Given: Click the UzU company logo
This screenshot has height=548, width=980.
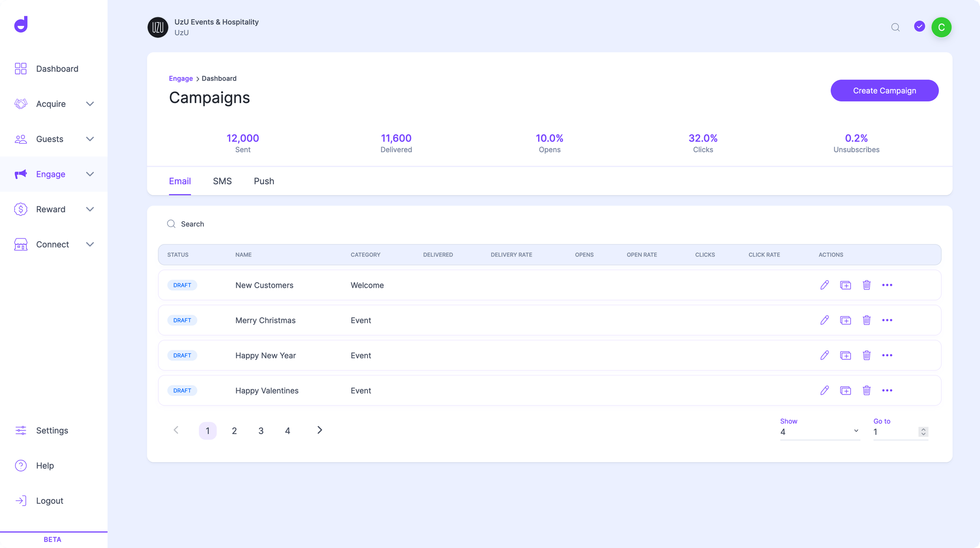Looking at the screenshot, I should click(158, 27).
